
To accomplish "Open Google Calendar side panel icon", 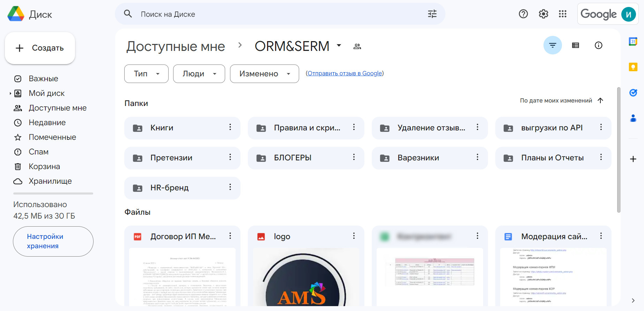I will pyautogui.click(x=633, y=41).
